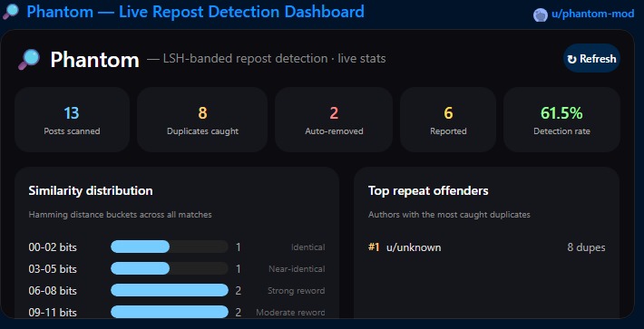Click the 61.5% Detection rate value
Screen dimensions: 644x329
tap(561, 112)
